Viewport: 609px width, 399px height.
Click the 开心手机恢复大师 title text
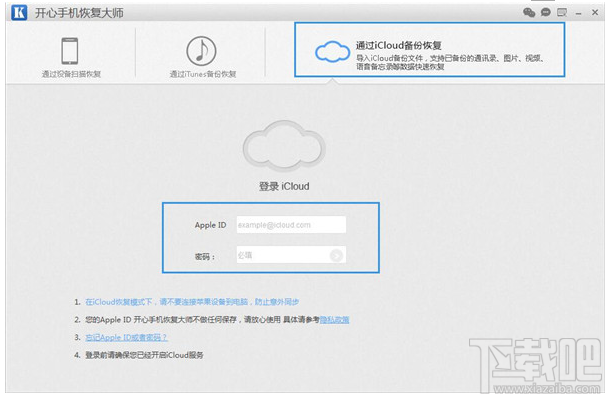point(79,13)
